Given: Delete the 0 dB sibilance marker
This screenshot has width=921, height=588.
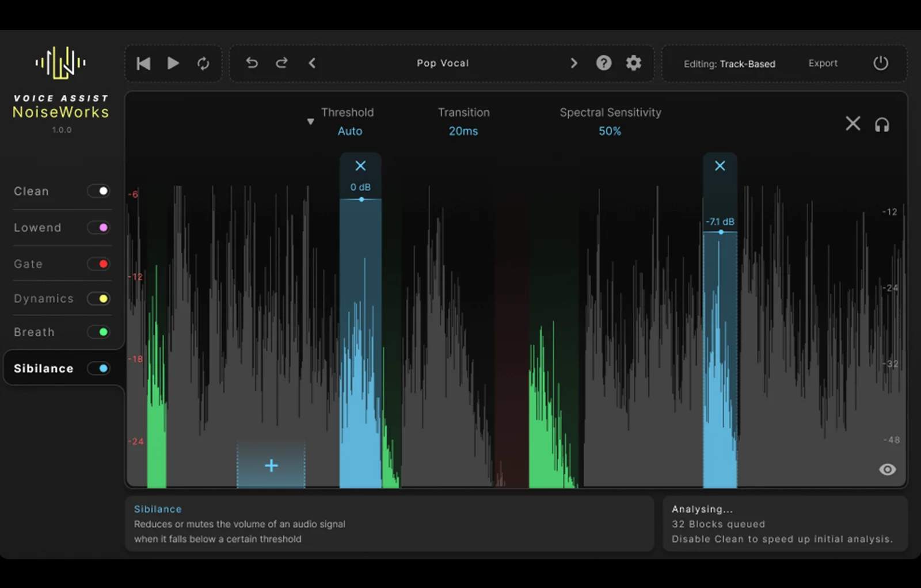Looking at the screenshot, I should (x=360, y=166).
